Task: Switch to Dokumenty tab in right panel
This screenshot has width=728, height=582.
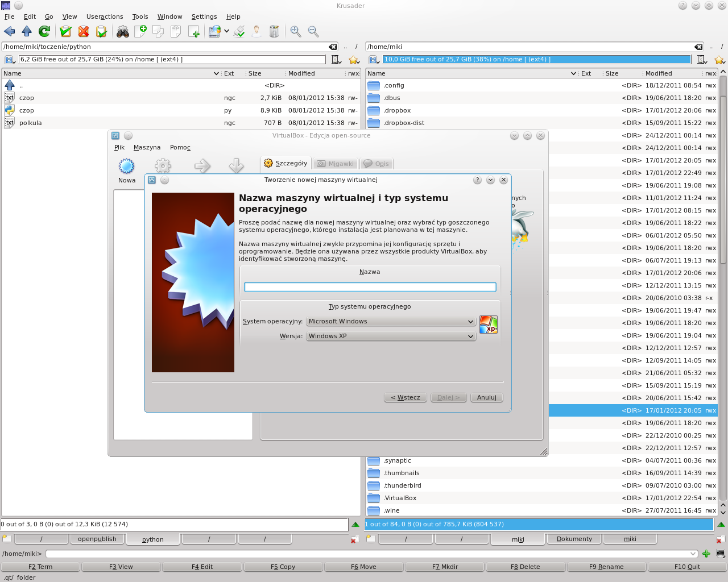Action: tap(574, 539)
